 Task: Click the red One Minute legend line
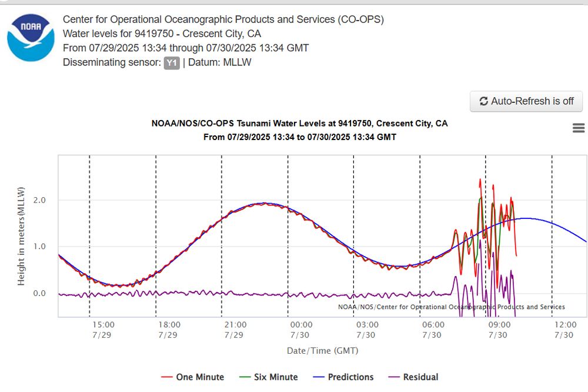(x=167, y=377)
